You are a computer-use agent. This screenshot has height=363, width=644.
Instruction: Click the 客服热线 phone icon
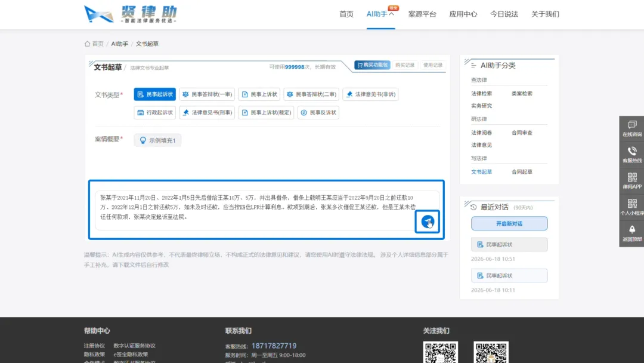click(x=631, y=151)
